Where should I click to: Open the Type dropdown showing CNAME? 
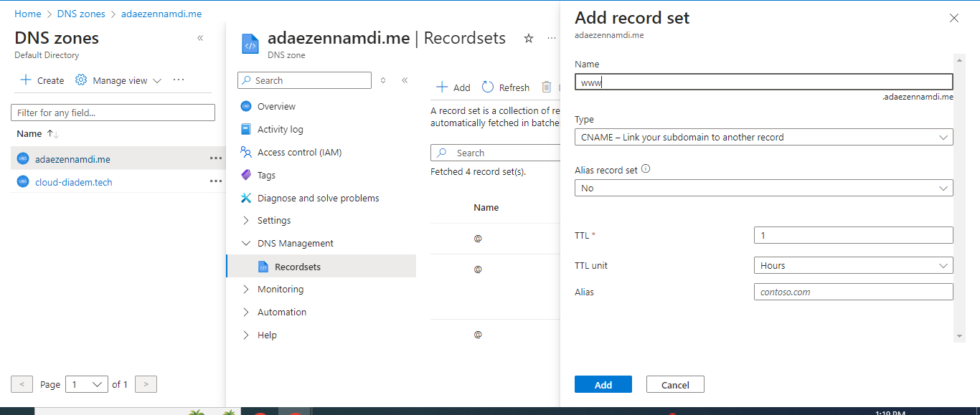[763, 137]
